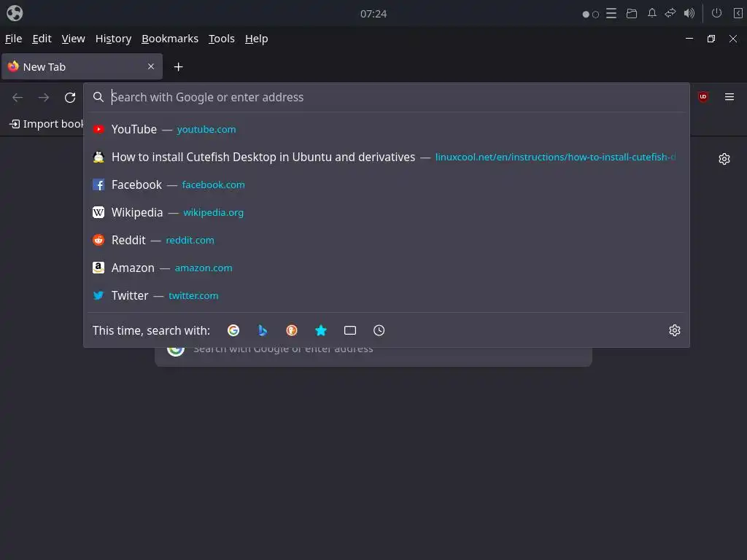Viewport: 747px width, 560px height.
Task: Open the notifications bell icon
Action: 651,13
